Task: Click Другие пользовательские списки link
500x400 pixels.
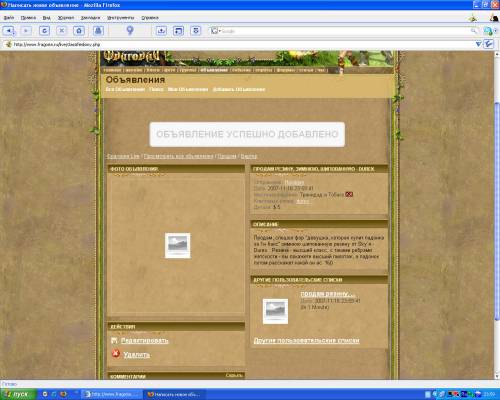Action: pyautogui.click(x=307, y=340)
